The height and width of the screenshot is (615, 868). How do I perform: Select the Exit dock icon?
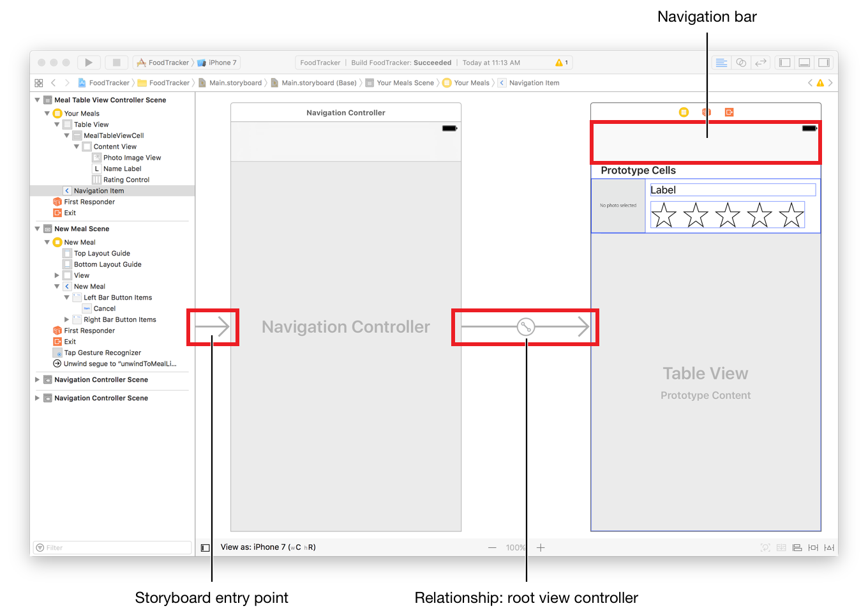730,112
